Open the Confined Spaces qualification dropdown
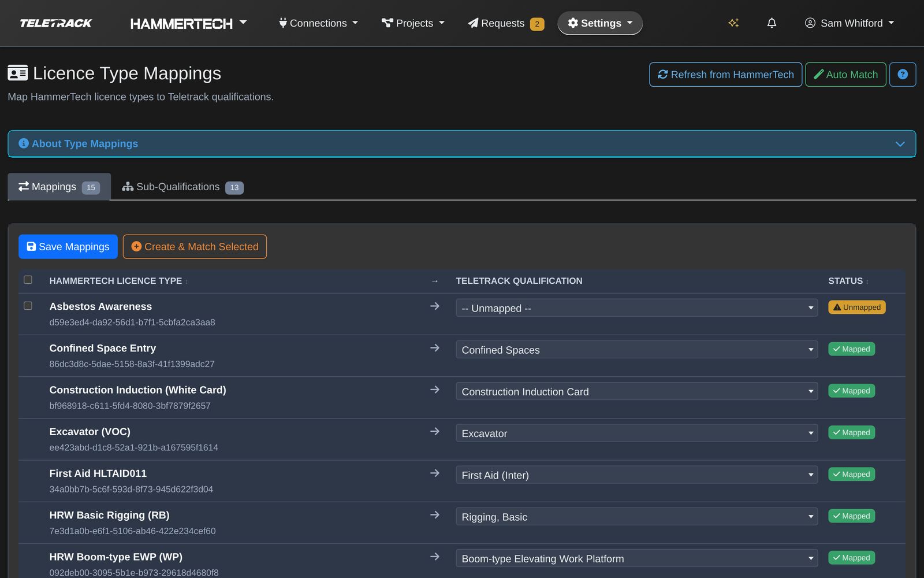Viewport: 924px width, 578px height. click(636, 350)
